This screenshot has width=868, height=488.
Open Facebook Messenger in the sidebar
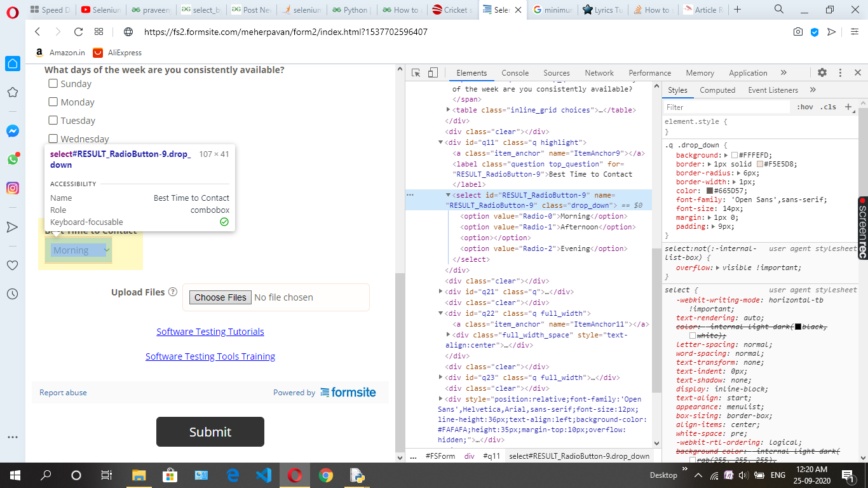point(13,131)
